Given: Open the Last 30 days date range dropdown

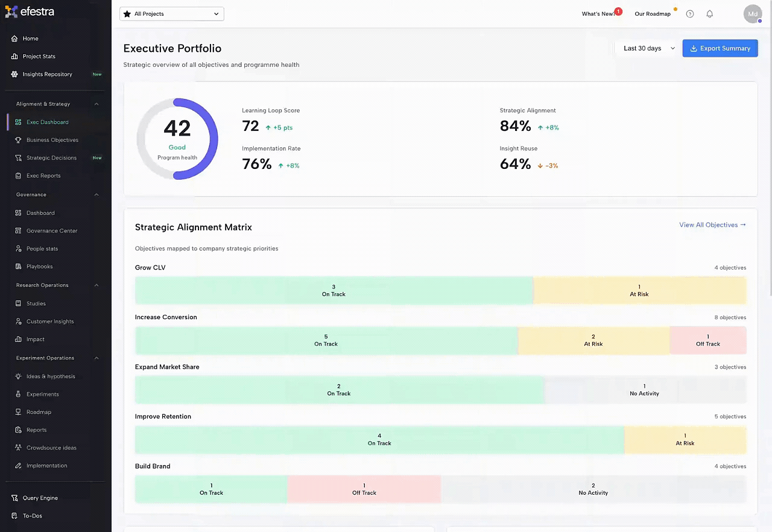Looking at the screenshot, I should tap(648, 48).
